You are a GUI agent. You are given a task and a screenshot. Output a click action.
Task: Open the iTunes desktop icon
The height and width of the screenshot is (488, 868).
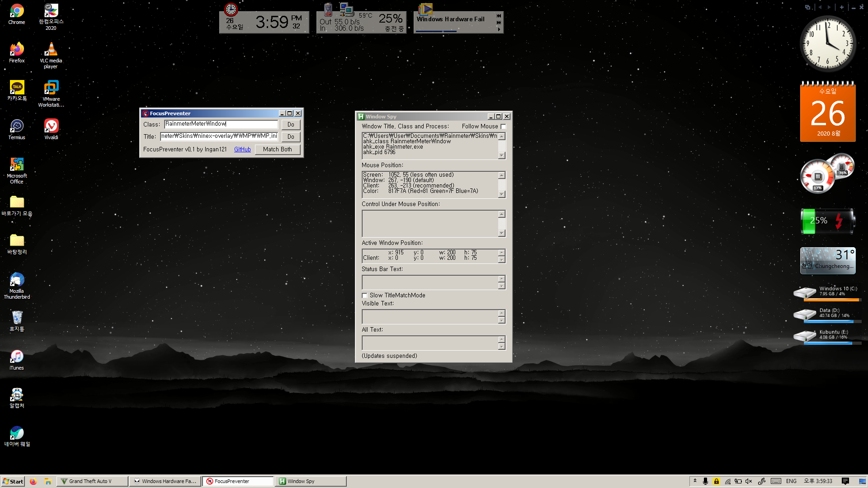17,357
